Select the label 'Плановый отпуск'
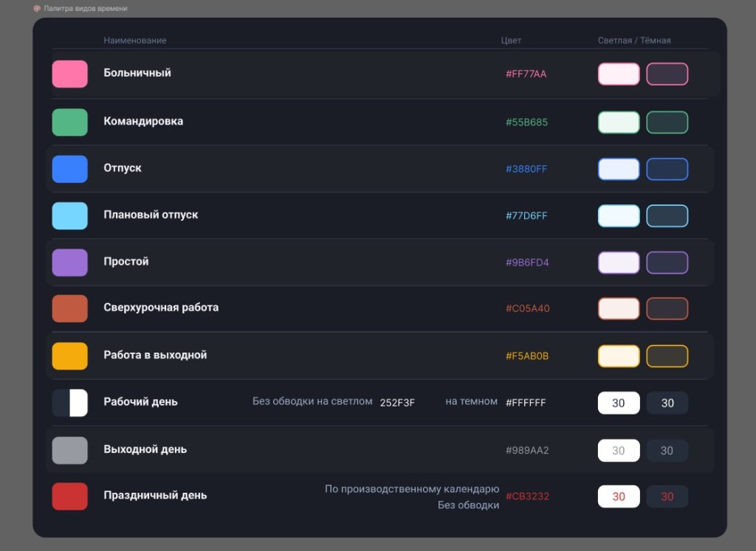The width and height of the screenshot is (756, 551). coord(151,215)
